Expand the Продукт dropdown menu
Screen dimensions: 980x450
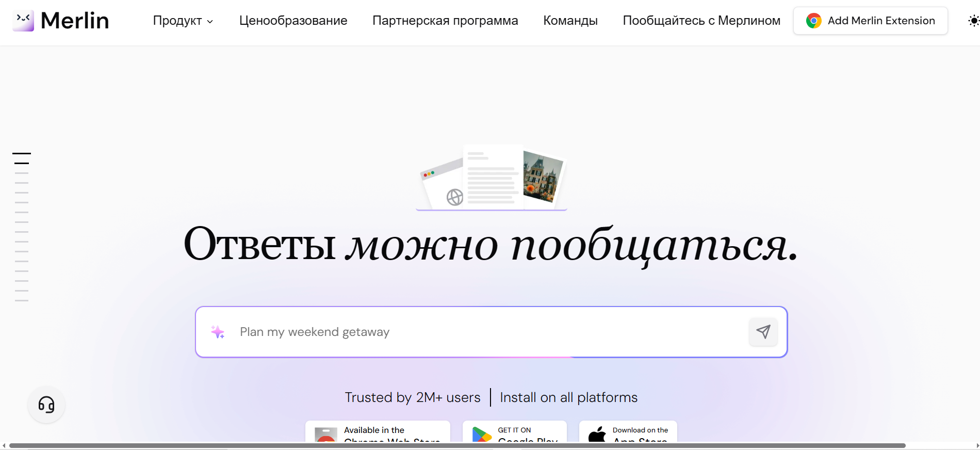click(x=183, y=21)
